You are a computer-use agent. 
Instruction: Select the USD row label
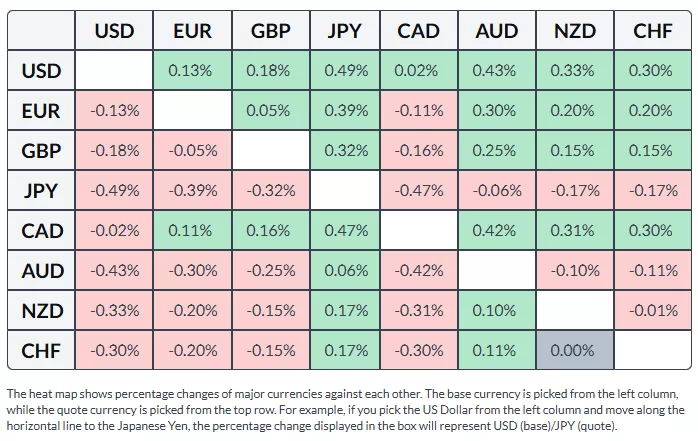coord(41,71)
